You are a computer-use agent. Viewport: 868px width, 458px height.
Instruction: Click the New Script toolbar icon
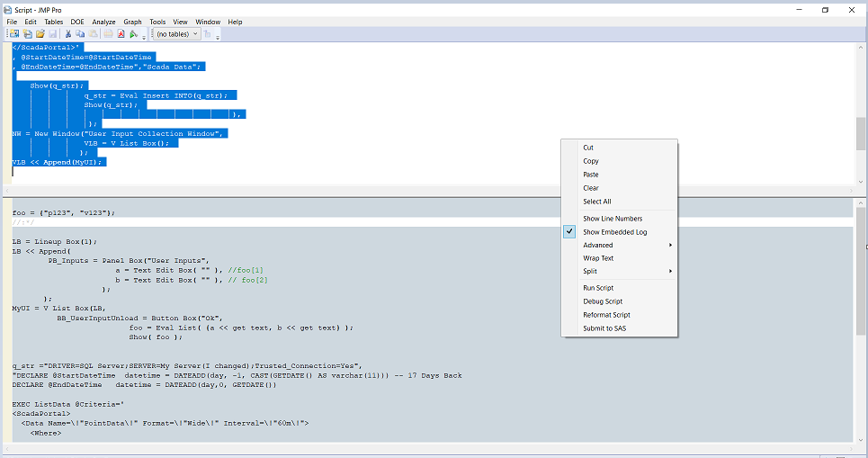click(28, 34)
